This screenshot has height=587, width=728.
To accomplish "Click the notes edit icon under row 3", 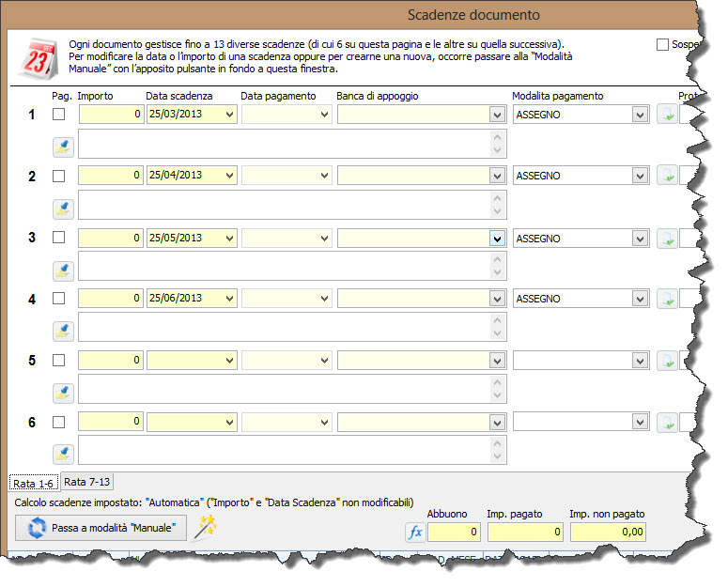I will point(63,270).
